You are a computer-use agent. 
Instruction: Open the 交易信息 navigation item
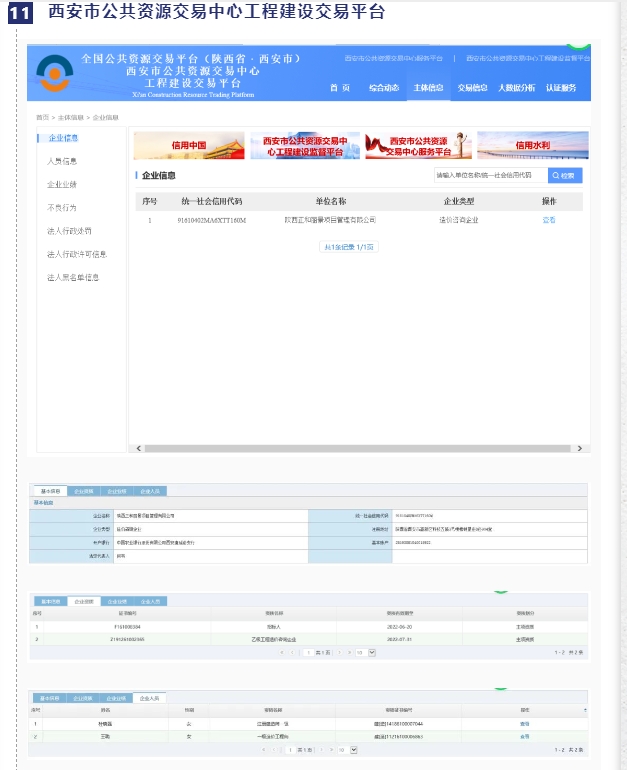pos(472,88)
